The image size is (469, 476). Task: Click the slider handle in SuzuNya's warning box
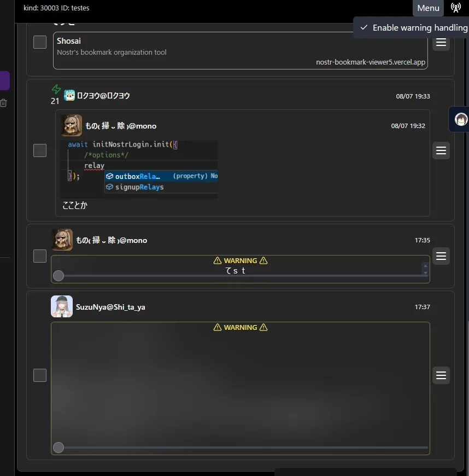[x=58, y=448]
